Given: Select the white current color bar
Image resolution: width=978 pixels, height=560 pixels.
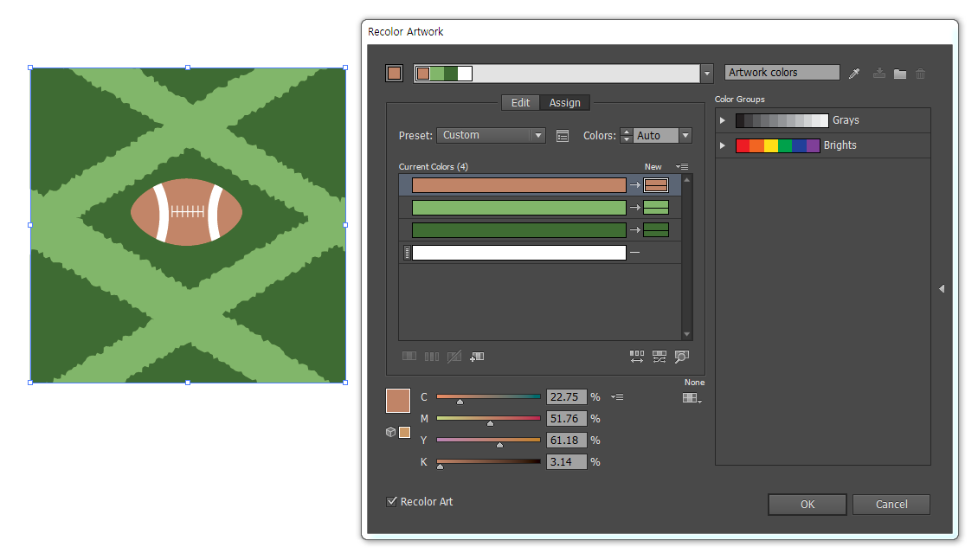Looking at the screenshot, I should 519,253.
